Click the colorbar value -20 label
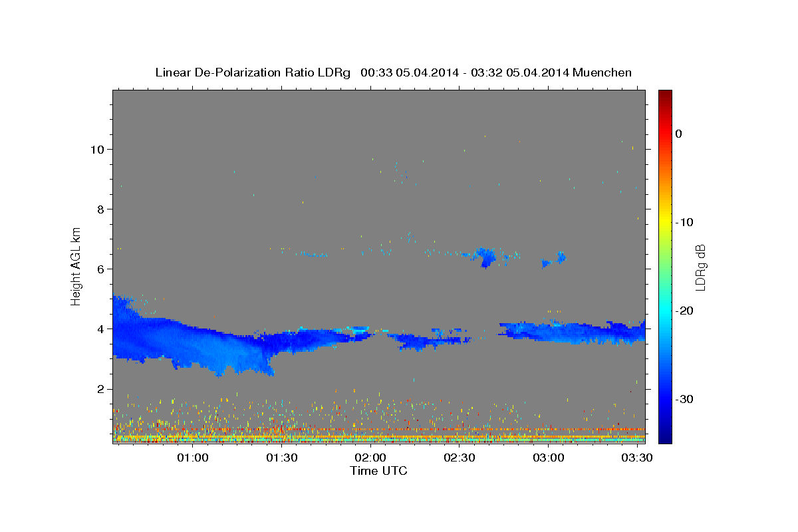The width and height of the screenshot is (798, 532). click(684, 311)
